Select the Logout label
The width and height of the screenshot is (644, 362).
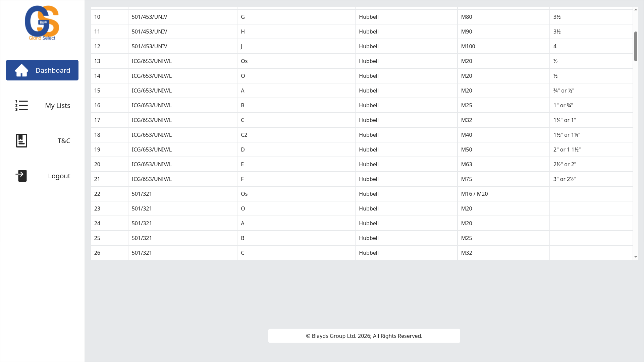click(59, 176)
